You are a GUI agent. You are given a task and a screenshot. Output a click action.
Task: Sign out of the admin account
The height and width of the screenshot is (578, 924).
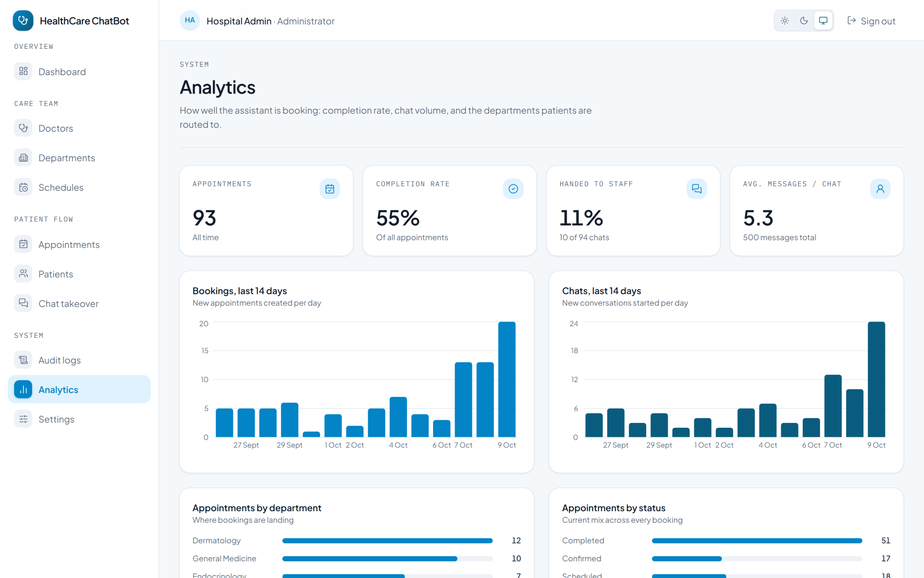point(871,21)
